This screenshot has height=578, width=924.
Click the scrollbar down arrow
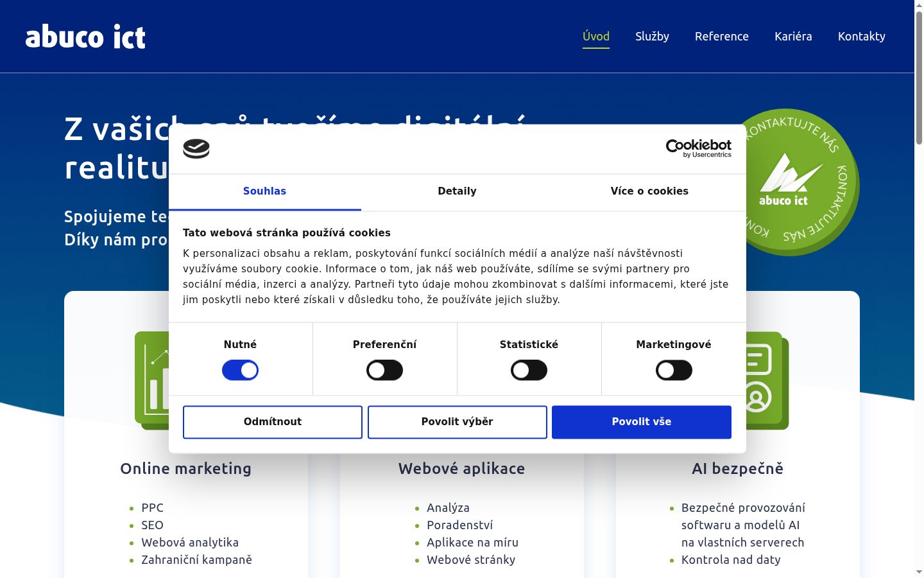coord(919,572)
